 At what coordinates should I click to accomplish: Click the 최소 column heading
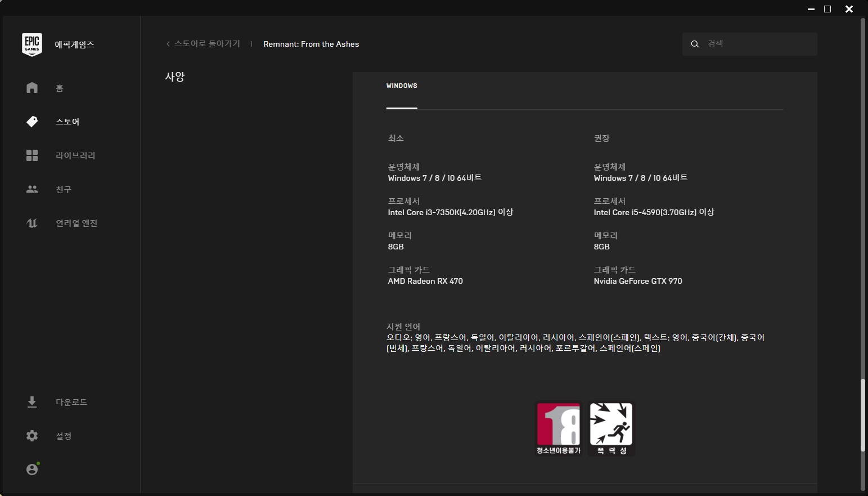point(396,138)
